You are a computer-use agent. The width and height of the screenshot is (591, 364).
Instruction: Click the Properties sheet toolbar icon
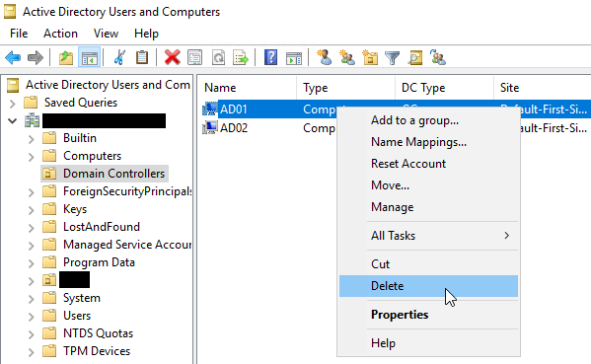pos(195,57)
